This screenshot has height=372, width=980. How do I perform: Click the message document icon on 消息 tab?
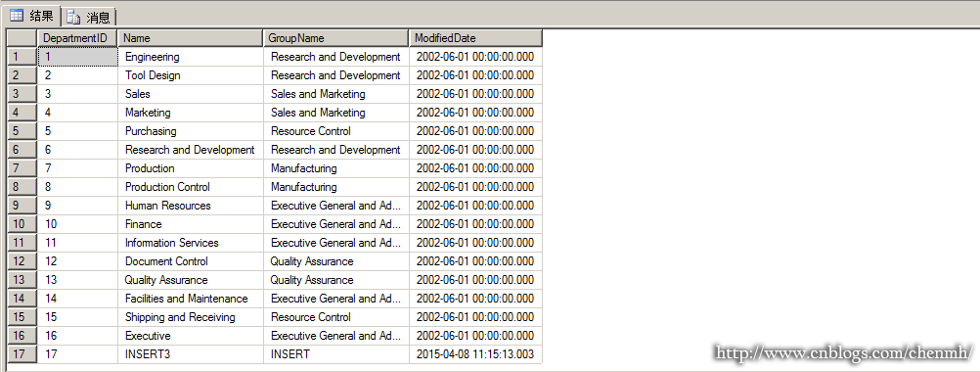click(73, 17)
